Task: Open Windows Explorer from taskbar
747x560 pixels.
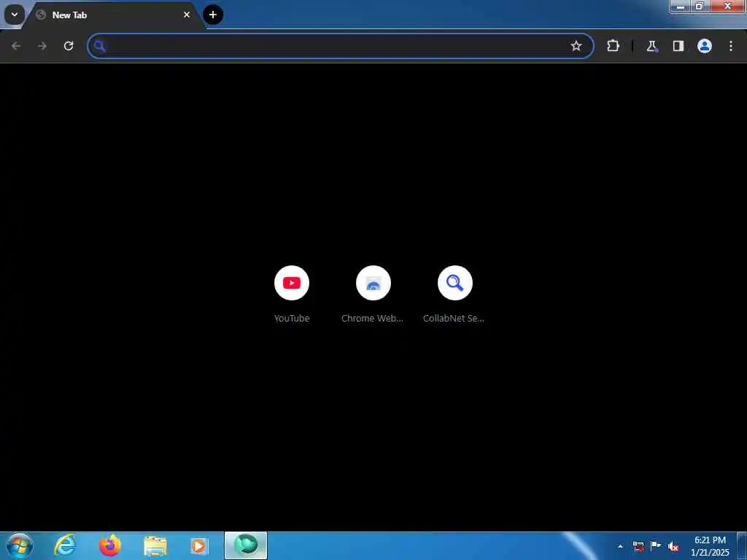Action: 155,545
